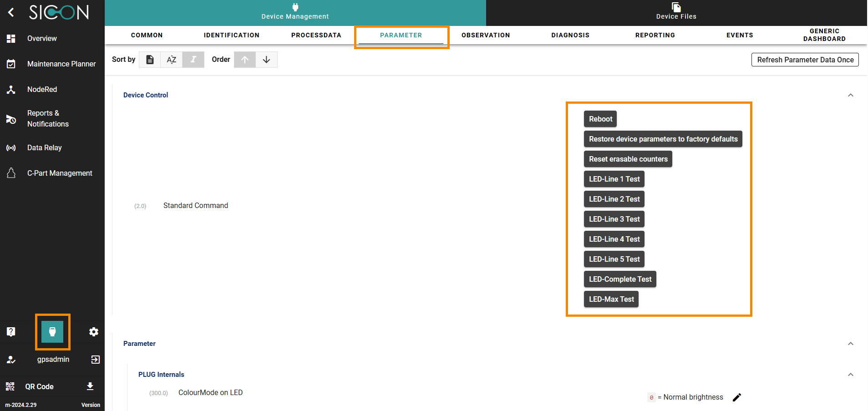The height and width of the screenshot is (411, 868).
Task: Click the plug device icon in sidebar
Action: (52, 332)
